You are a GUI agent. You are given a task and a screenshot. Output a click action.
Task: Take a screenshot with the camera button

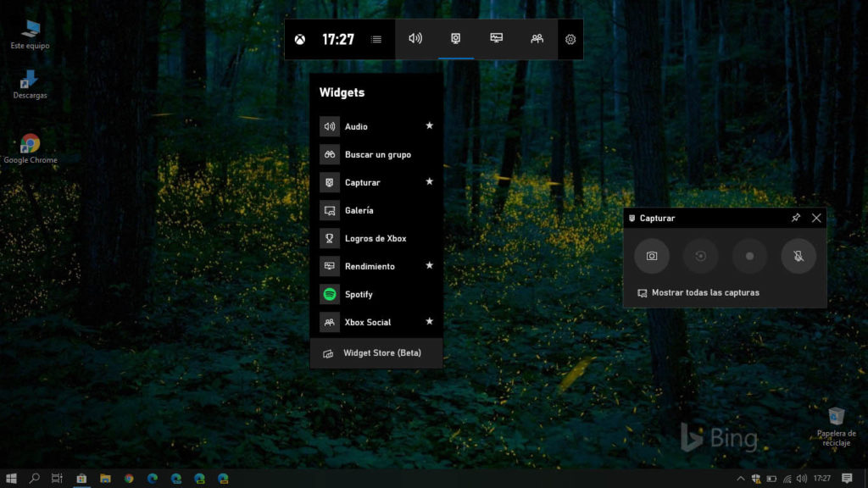pos(652,256)
